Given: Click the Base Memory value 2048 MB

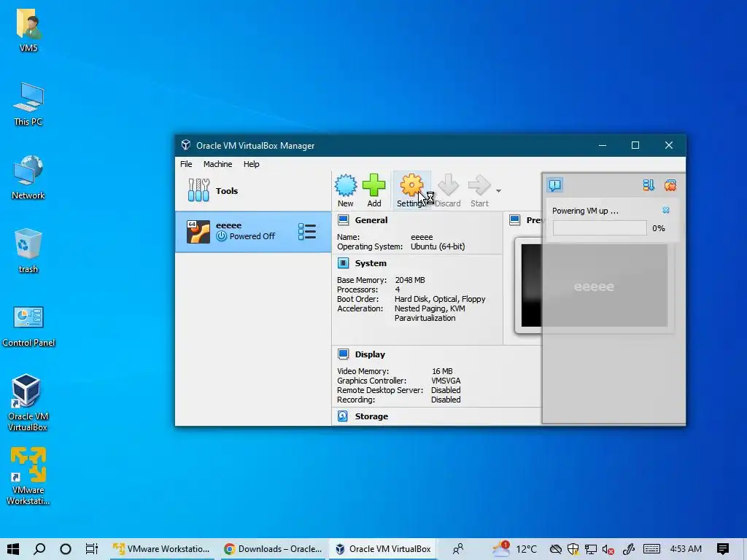Looking at the screenshot, I should [410, 280].
